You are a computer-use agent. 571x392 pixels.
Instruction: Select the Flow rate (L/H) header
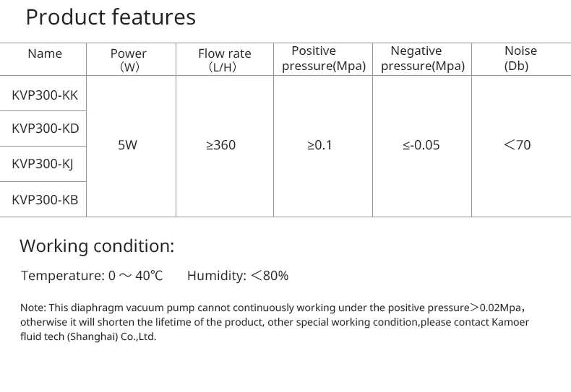tap(224, 60)
